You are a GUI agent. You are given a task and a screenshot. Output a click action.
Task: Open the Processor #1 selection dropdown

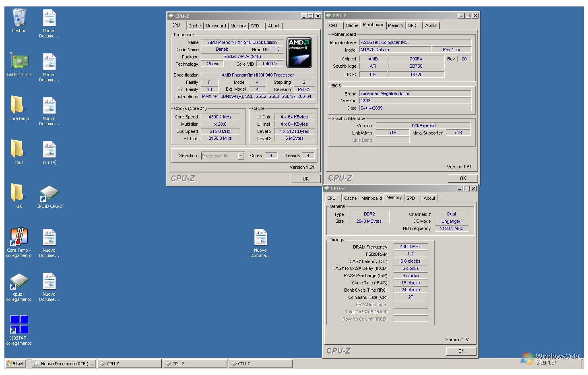241,156
